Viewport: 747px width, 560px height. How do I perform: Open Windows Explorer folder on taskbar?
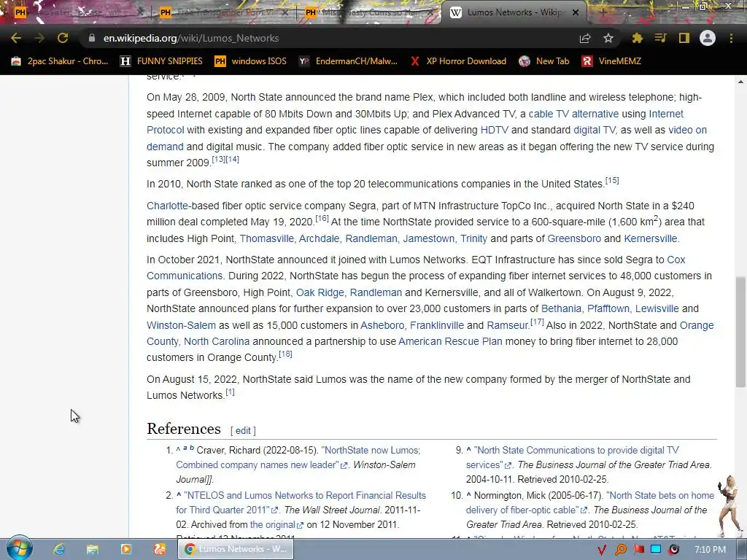(x=93, y=550)
